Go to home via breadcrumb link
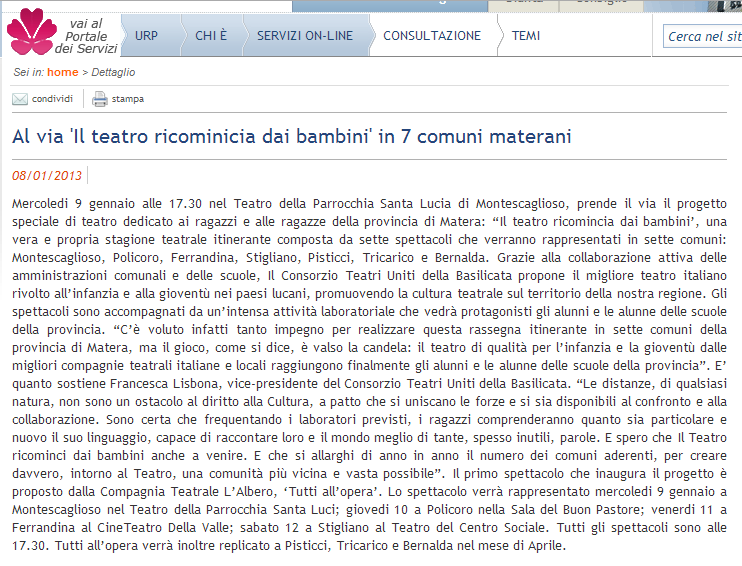This screenshot has height=566, width=742. 62,72
